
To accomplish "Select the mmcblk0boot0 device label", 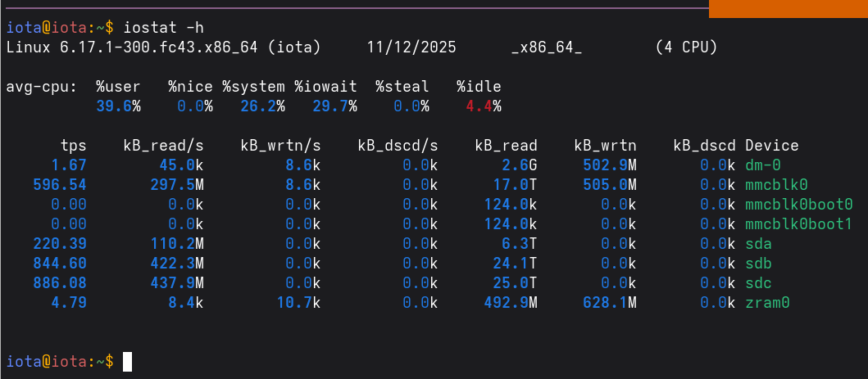I will click(x=799, y=204).
